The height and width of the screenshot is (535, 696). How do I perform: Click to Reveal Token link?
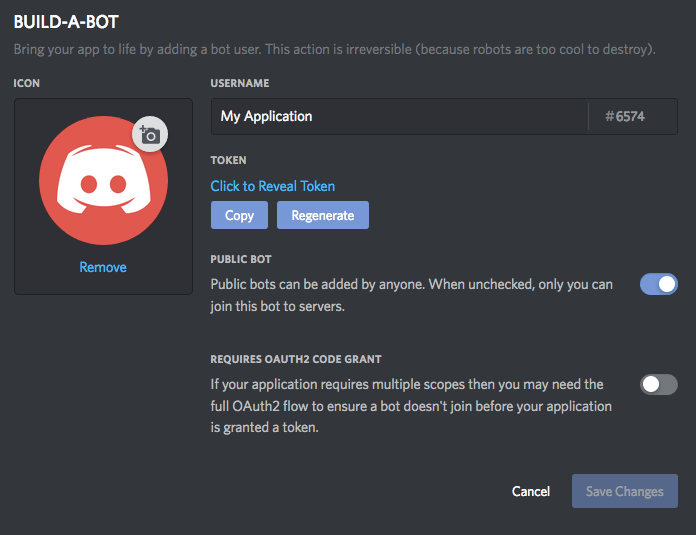pyautogui.click(x=272, y=186)
